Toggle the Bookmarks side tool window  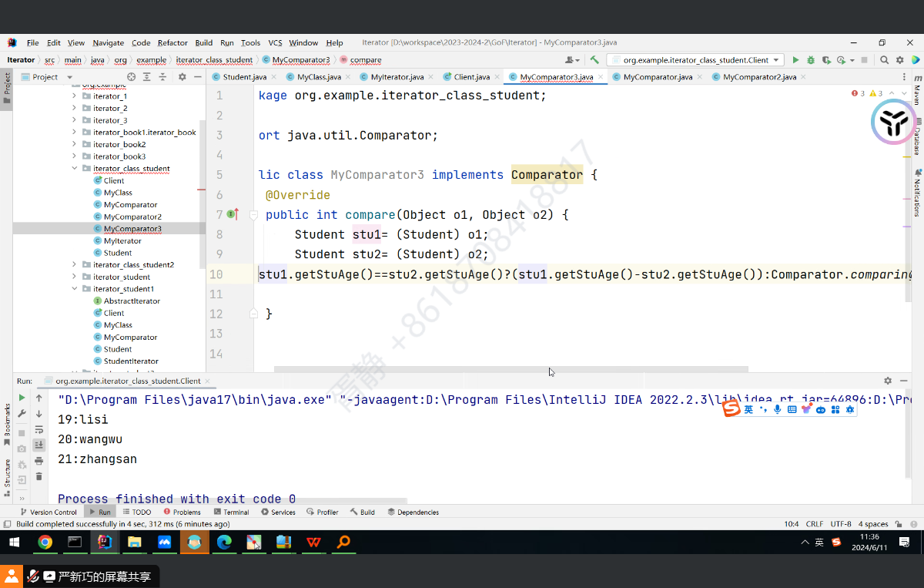(x=6, y=423)
